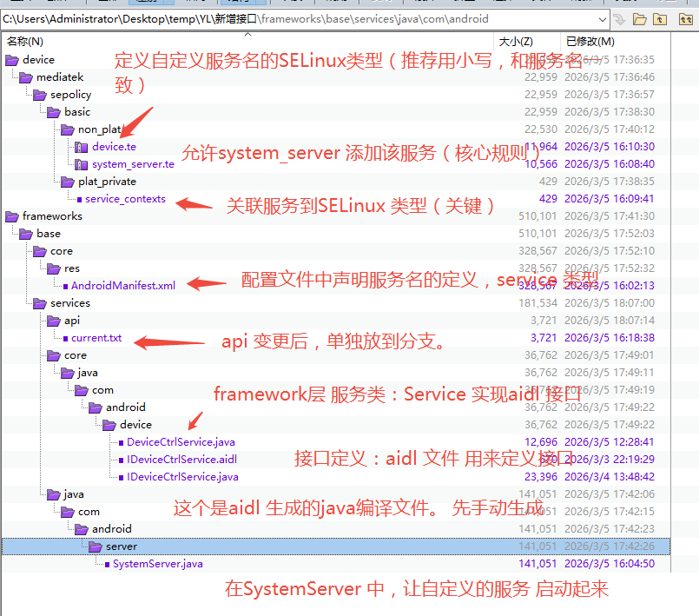This screenshot has height=616, width=699.
Task: Click the up one level folder icon
Action: [660, 19]
